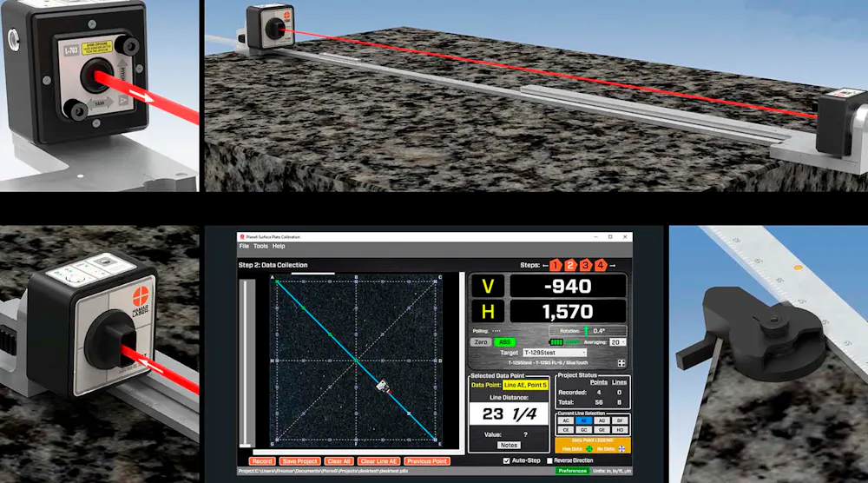Click the four-square display layout icon
The height and width of the screenshot is (483, 868).
tap(621, 363)
